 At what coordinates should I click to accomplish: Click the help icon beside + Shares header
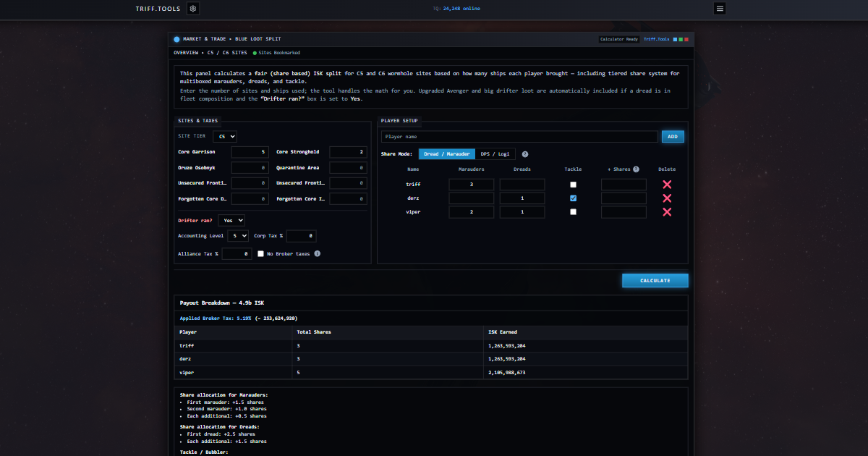pyautogui.click(x=636, y=169)
